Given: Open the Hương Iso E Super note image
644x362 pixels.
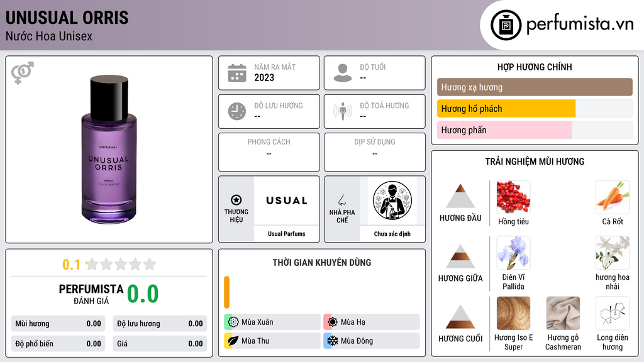Looking at the screenshot, I should pos(513,313).
